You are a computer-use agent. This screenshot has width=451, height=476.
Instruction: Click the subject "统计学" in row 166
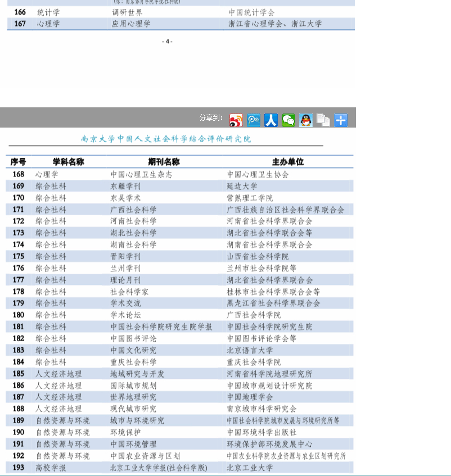[x=48, y=12]
